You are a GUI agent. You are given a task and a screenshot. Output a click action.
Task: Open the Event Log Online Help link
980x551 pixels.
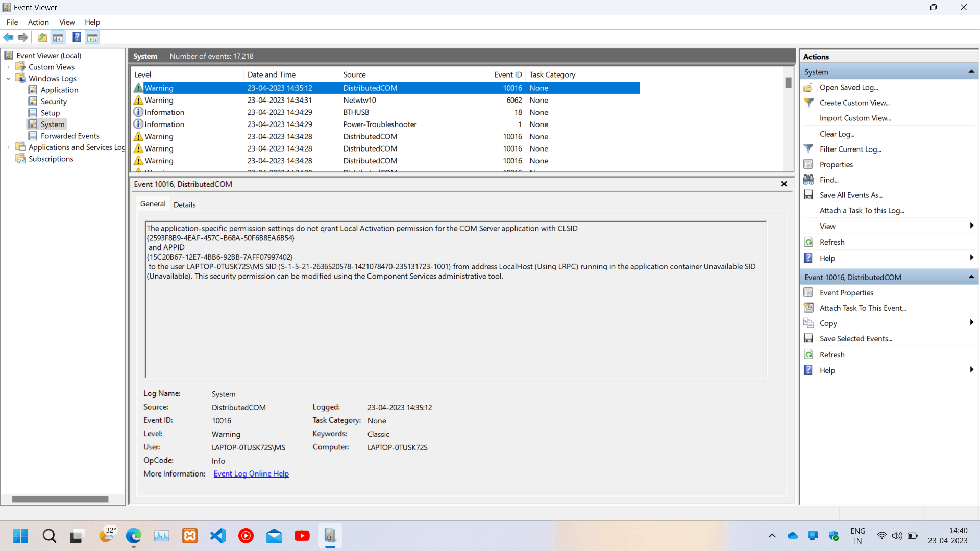point(251,473)
